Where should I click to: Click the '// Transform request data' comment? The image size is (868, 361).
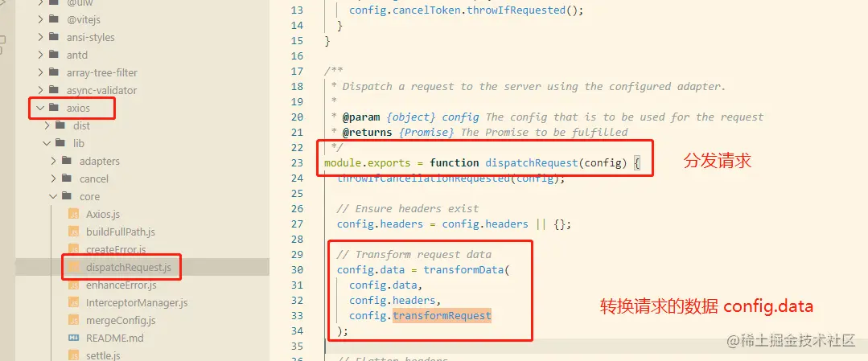pos(414,255)
